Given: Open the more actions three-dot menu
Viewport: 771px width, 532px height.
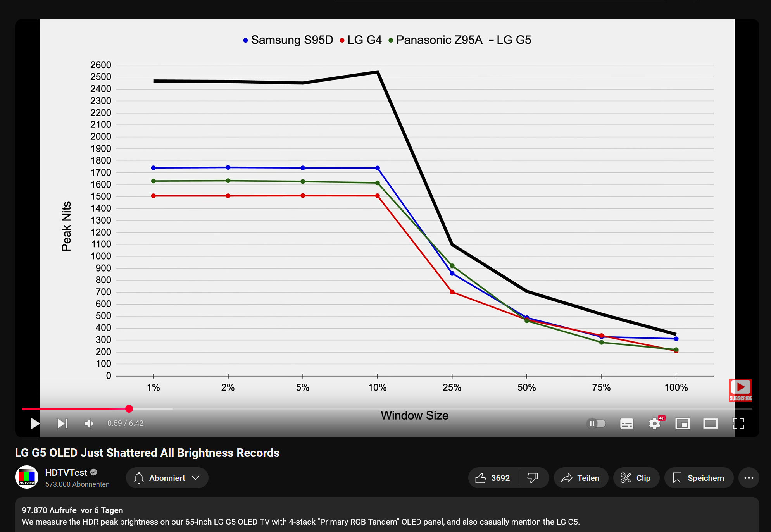Looking at the screenshot, I should 749,478.
